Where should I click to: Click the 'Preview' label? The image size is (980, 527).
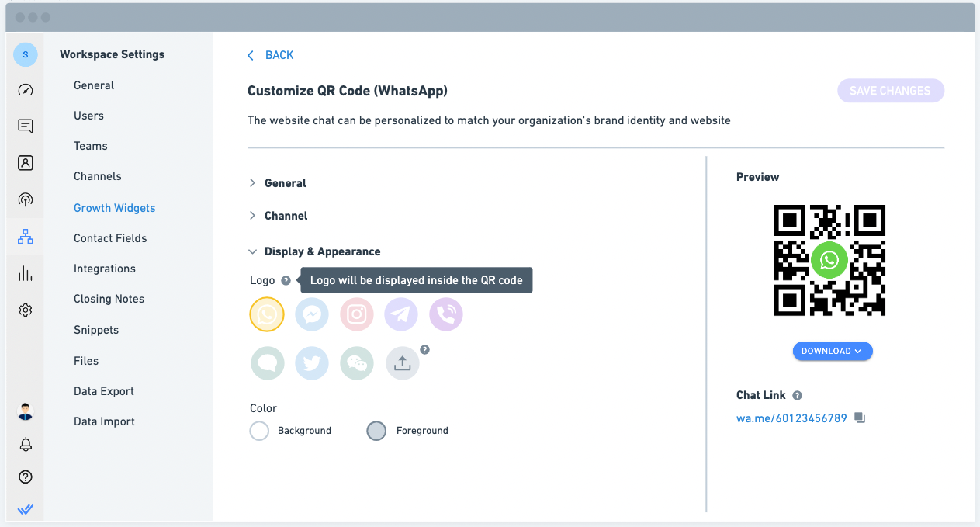point(758,177)
